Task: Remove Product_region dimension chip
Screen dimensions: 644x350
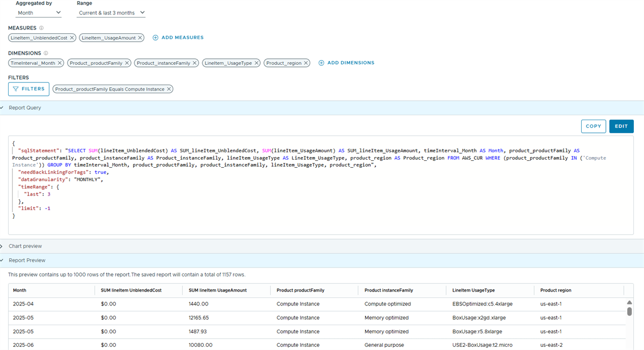Action: 306,63
